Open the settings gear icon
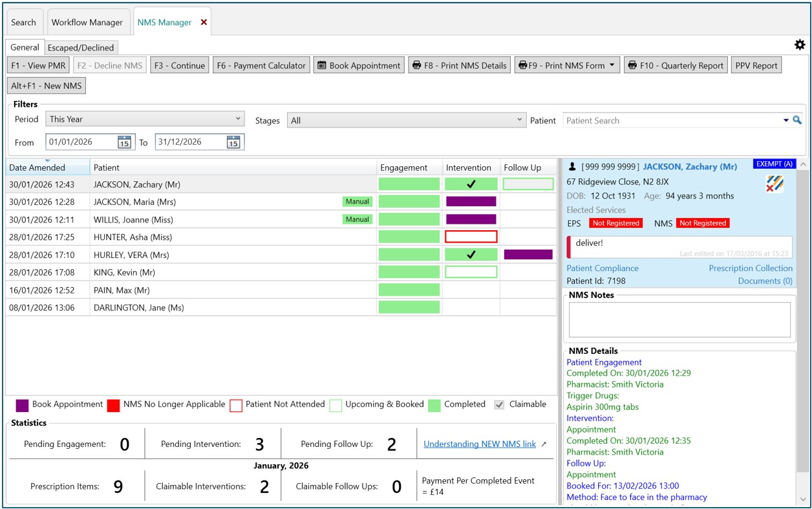The image size is (812, 509). tap(800, 45)
